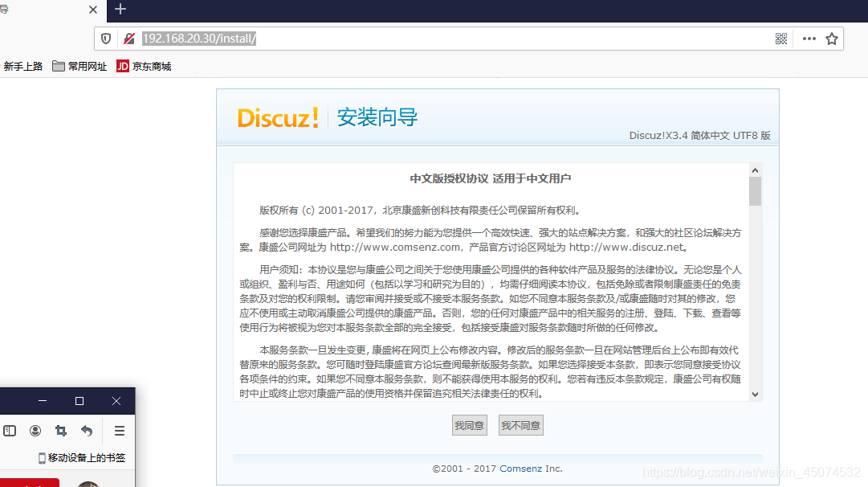Click the 我不同意 disagree button
Screen dimensions: 868x487
pos(520,425)
